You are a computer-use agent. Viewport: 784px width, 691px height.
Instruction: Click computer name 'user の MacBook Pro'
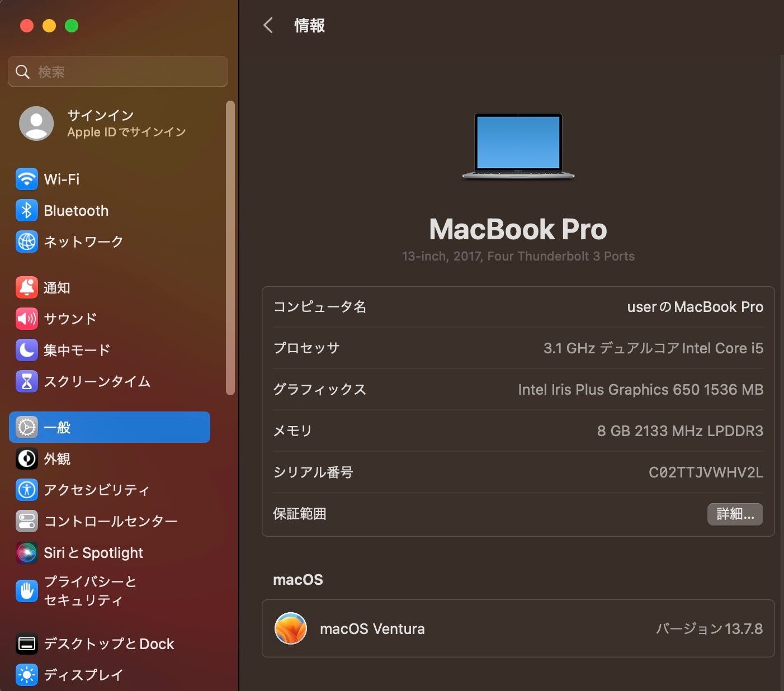coord(695,307)
